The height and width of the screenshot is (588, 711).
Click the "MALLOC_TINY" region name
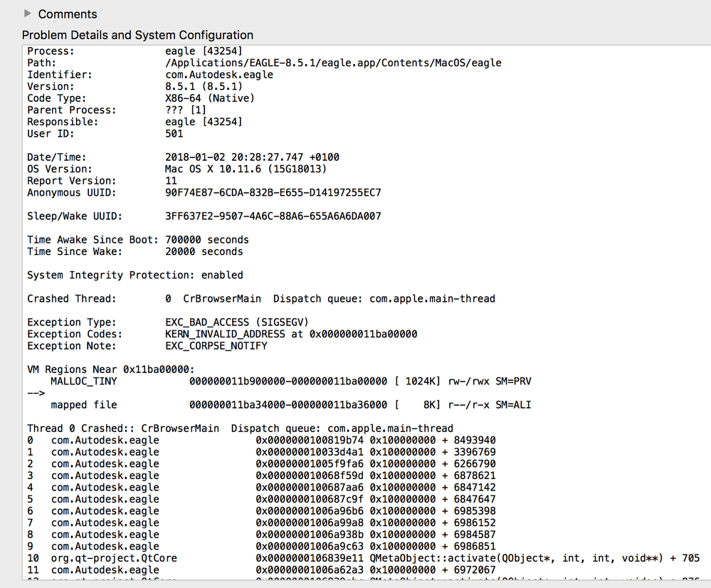(84, 381)
